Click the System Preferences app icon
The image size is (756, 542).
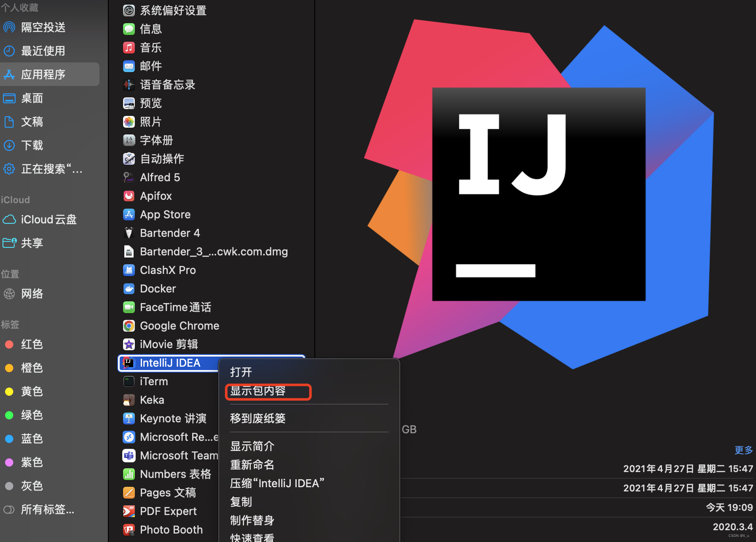click(129, 11)
